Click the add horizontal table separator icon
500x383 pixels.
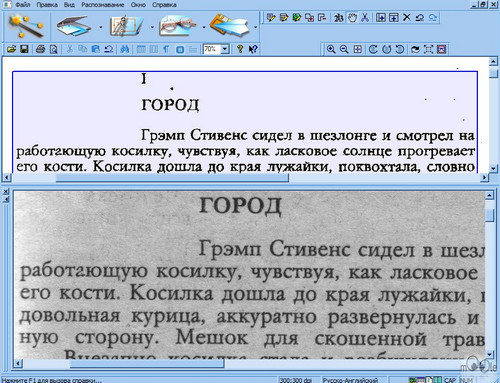point(394,17)
